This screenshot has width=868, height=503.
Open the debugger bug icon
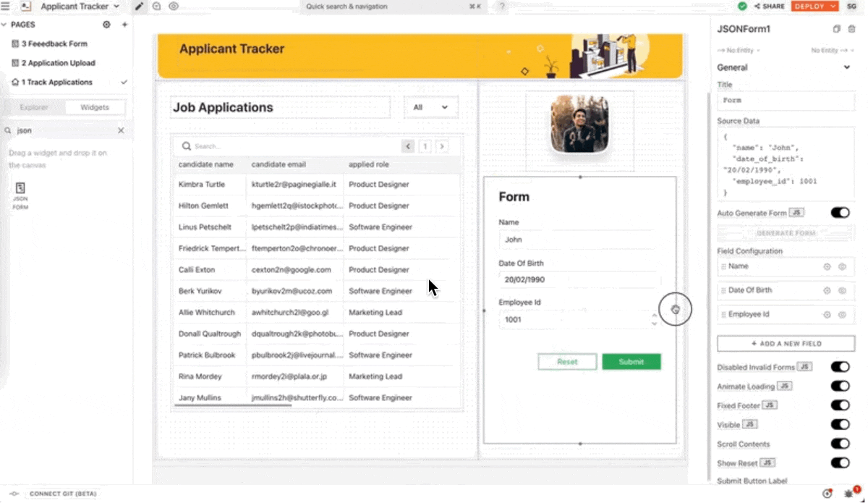pyautogui.click(x=848, y=494)
